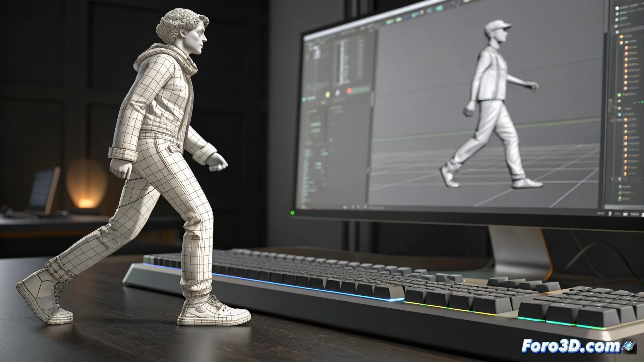Click the leftmost green pill in top toolbar
644x362 pixels.
click(x=389, y=22)
